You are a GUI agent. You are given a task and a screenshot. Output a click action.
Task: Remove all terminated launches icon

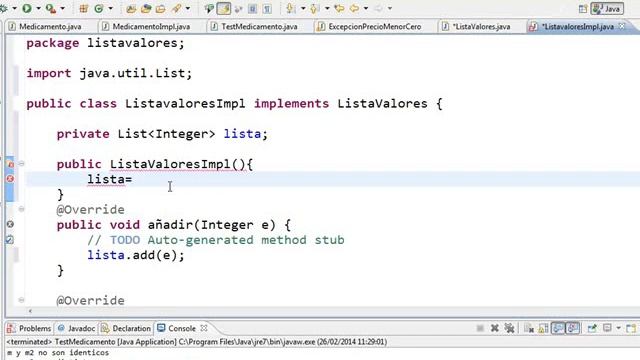click(x=509, y=328)
